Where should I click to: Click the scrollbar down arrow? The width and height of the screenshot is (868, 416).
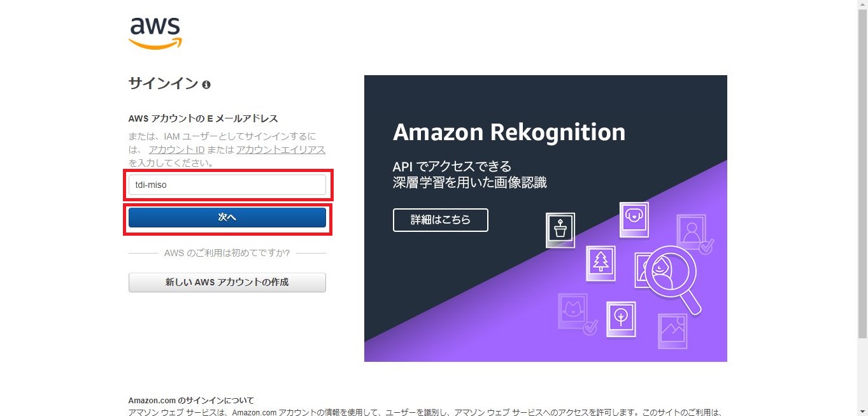click(x=862, y=410)
